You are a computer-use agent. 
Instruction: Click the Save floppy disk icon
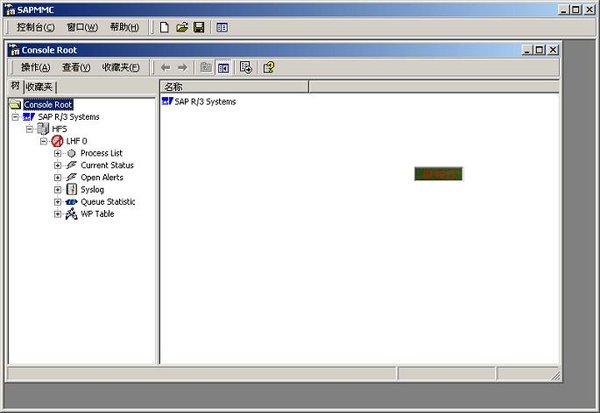(198, 27)
